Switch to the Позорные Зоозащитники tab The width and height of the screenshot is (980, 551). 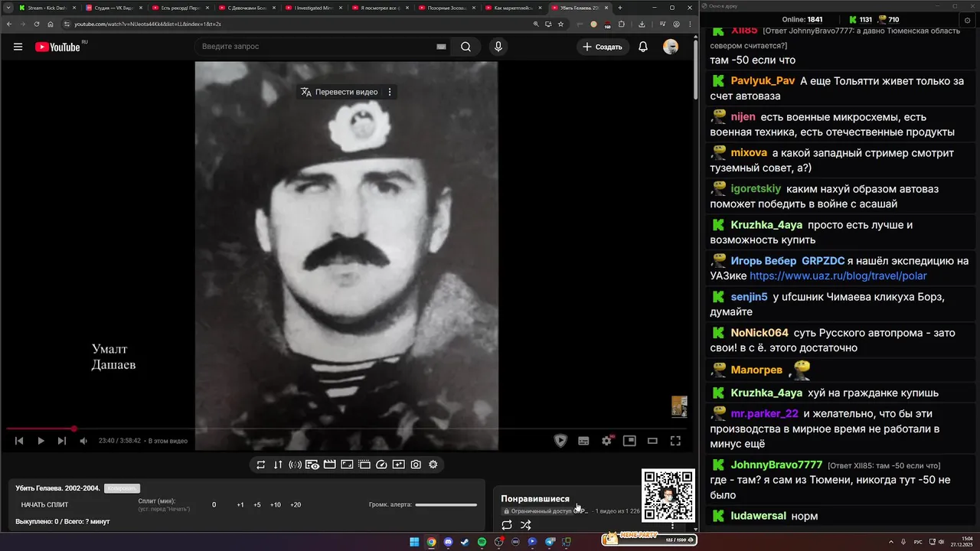click(x=446, y=8)
